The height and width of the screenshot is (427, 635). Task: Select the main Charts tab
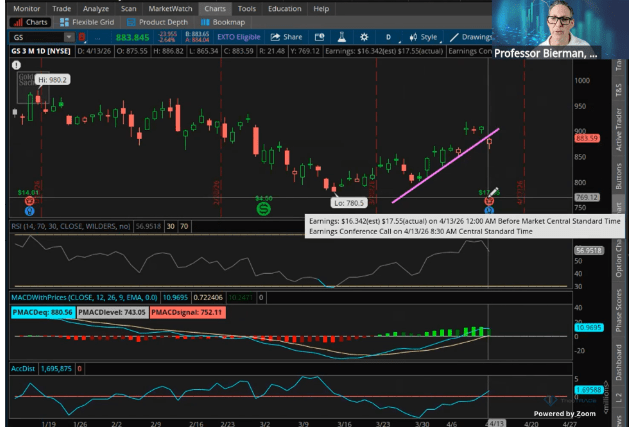215,9
